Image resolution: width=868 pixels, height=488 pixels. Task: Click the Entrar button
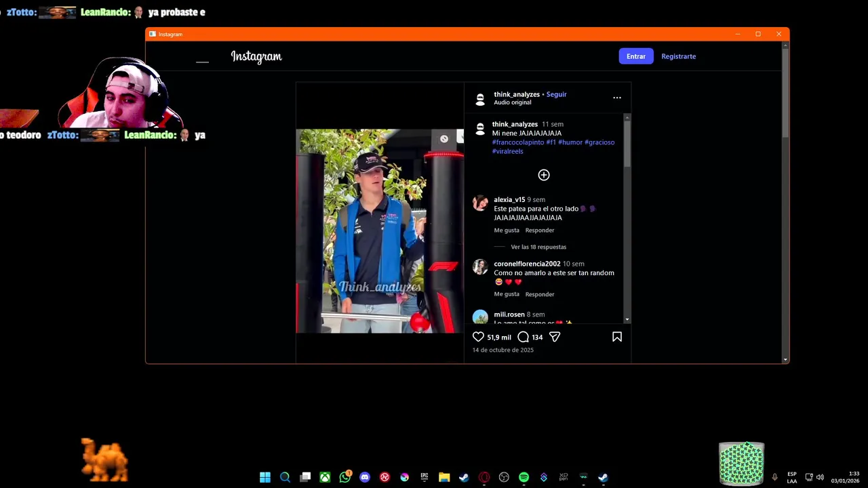coord(636,56)
